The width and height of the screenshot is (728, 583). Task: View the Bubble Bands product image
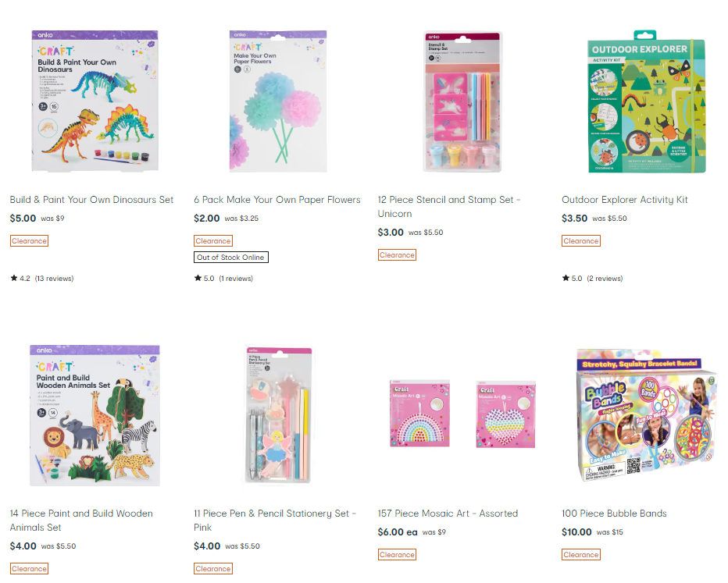click(x=647, y=415)
